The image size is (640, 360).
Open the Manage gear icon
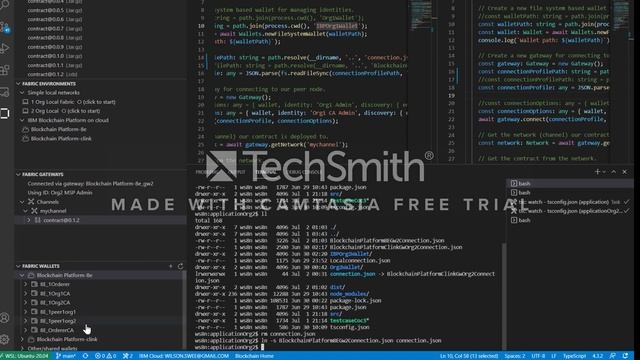coord(4,339)
